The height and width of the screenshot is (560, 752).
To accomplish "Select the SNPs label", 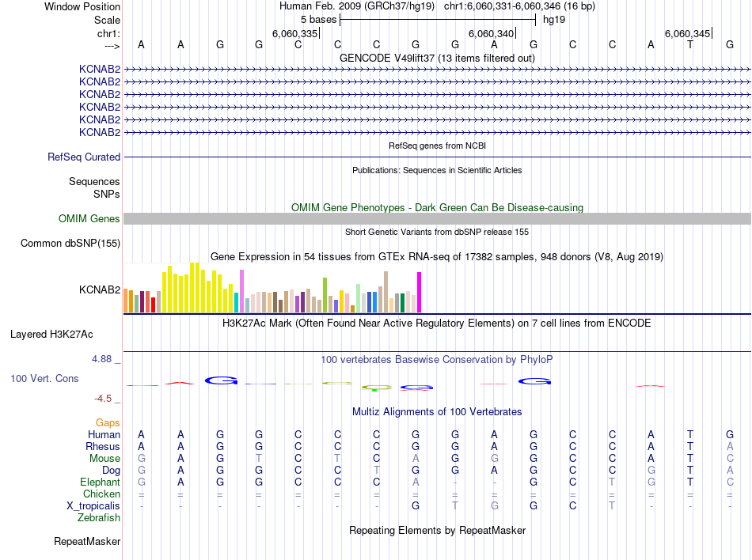I will pos(107,194).
